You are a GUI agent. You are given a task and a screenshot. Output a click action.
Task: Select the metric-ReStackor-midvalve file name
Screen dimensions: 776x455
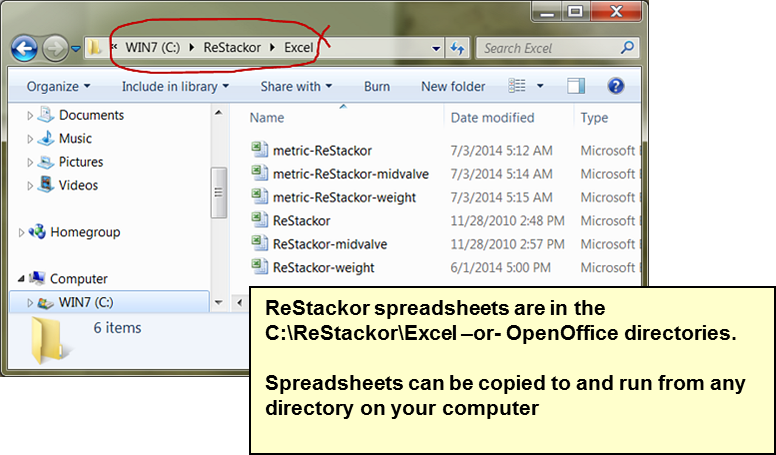coord(351,174)
